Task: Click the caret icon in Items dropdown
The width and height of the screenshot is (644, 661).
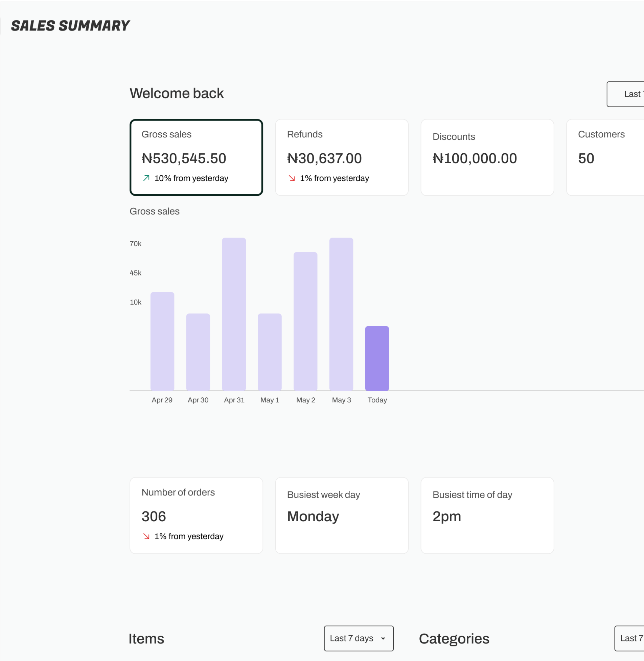Action: 383,639
